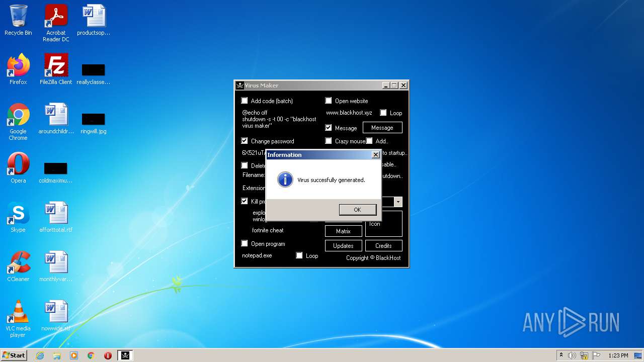Click the Credits button
Screen dimensions: 644x362
(x=383, y=246)
